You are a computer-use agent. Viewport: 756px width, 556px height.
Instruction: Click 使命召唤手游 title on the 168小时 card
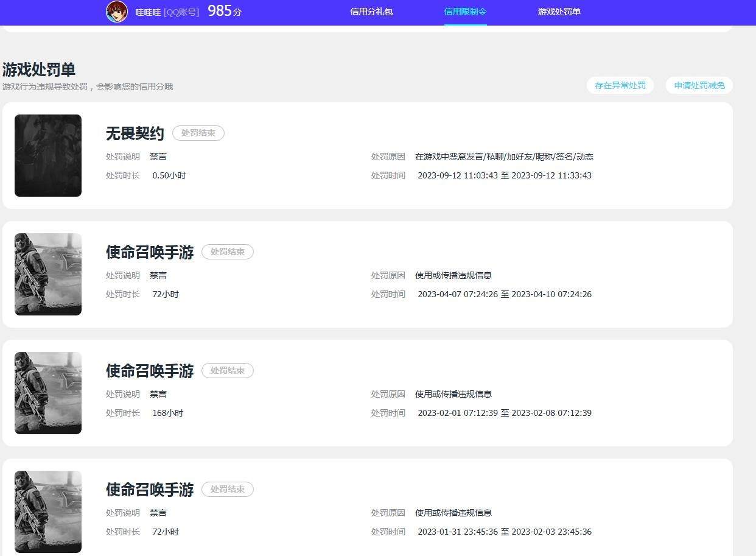(x=150, y=370)
